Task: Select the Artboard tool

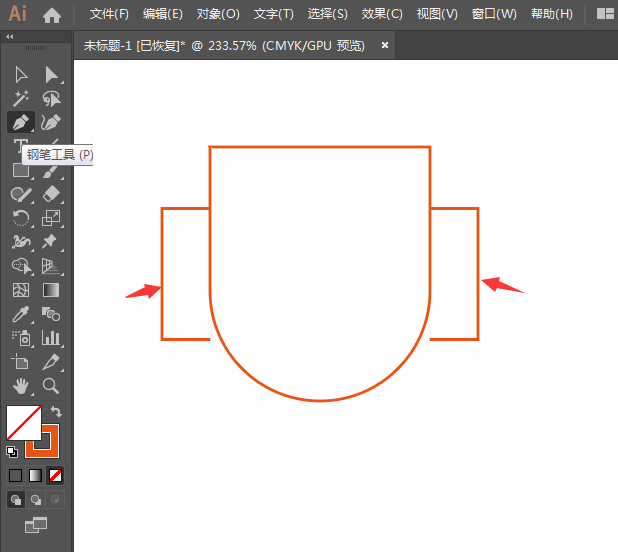Action: (x=20, y=361)
